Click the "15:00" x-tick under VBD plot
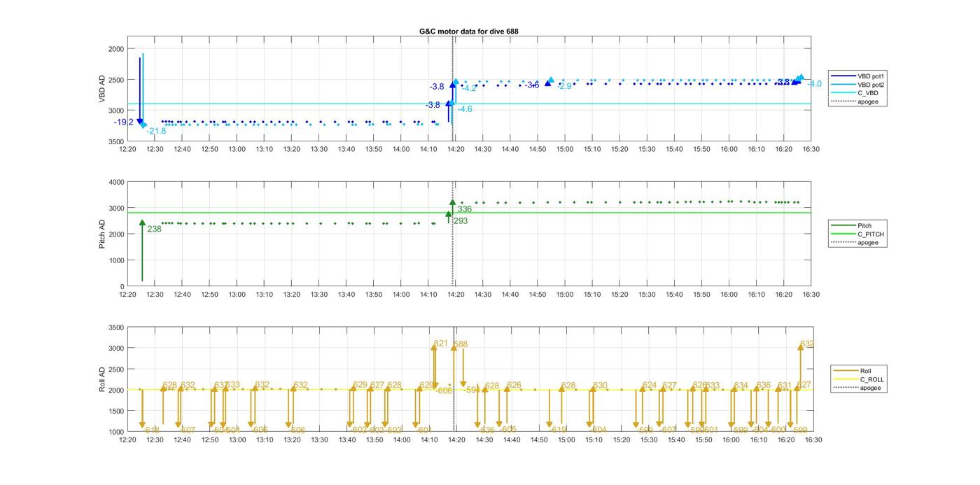980x485 pixels. 565,149
